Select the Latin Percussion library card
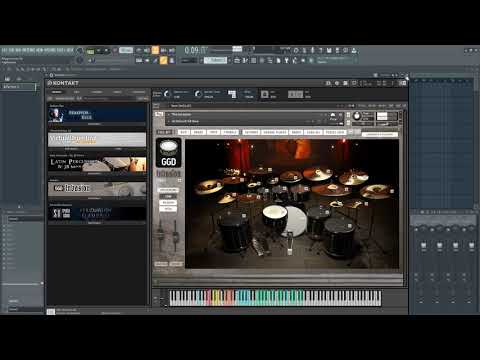The height and width of the screenshot is (360, 480). pos(97,164)
